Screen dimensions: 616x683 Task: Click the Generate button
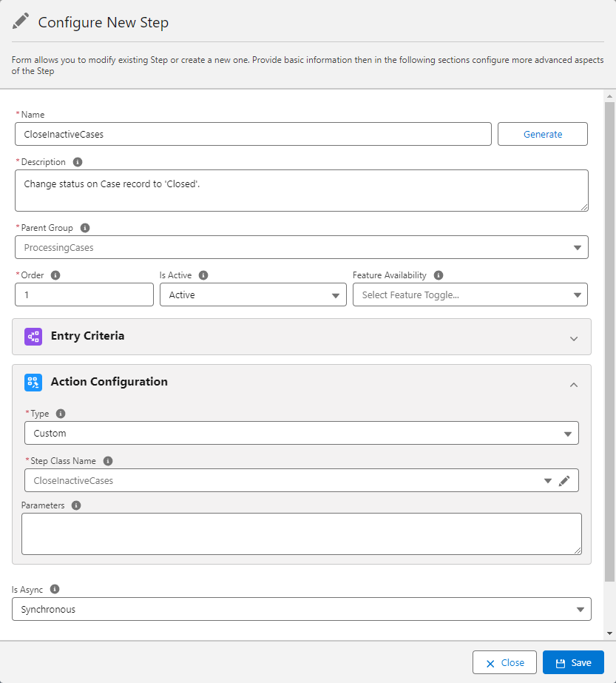pos(542,134)
